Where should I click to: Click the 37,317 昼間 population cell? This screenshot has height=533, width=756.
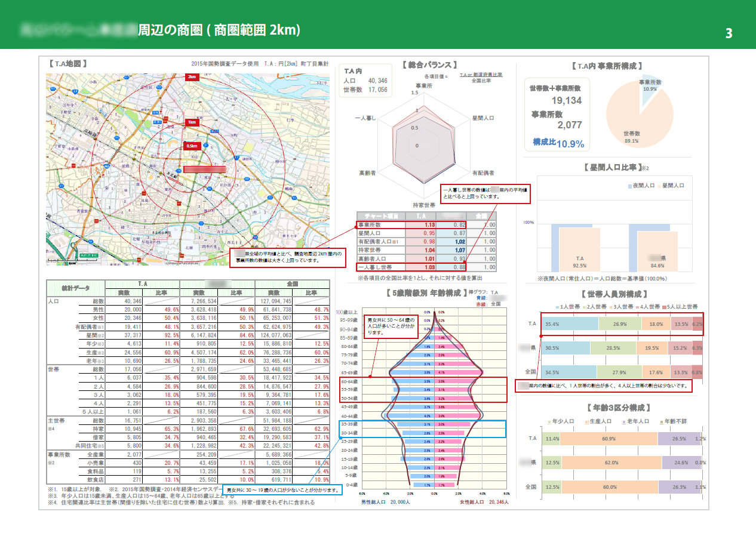click(x=124, y=335)
